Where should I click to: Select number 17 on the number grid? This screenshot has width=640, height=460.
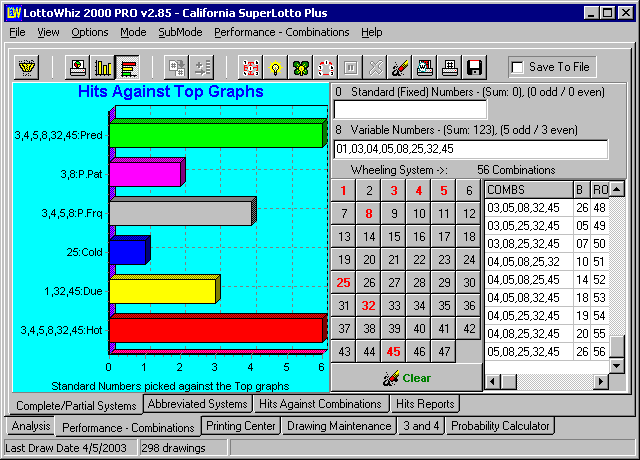444,237
